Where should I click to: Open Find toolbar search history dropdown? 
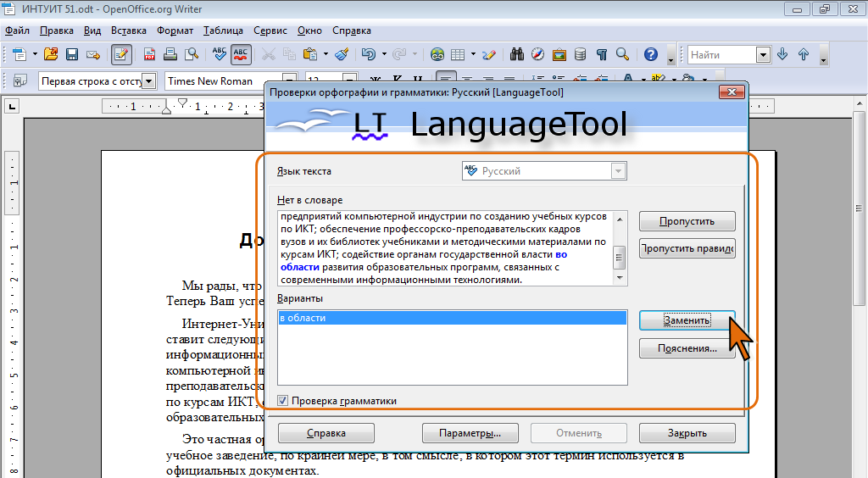tap(764, 55)
